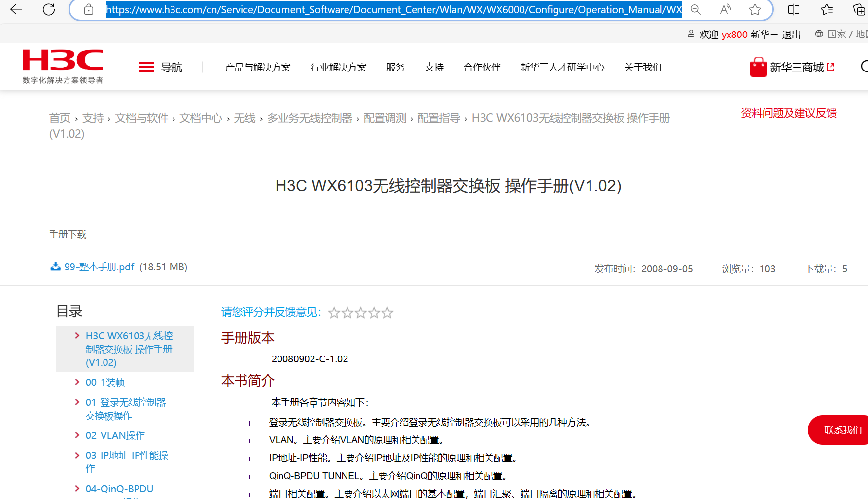
Task: Open split screen view icon
Action: [x=794, y=9]
